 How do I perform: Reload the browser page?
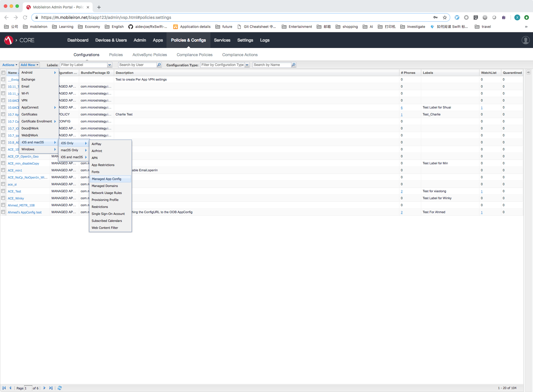click(25, 17)
